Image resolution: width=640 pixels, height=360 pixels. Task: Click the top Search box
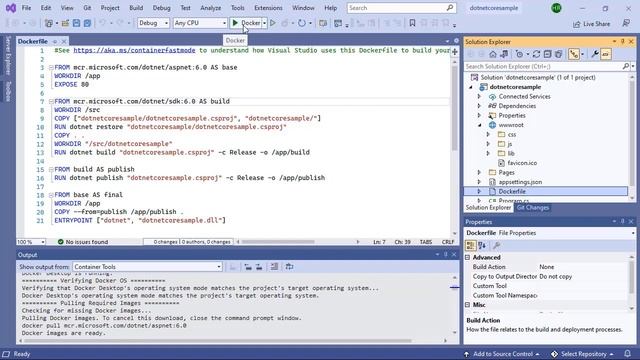pyautogui.click(x=402, y=8)
